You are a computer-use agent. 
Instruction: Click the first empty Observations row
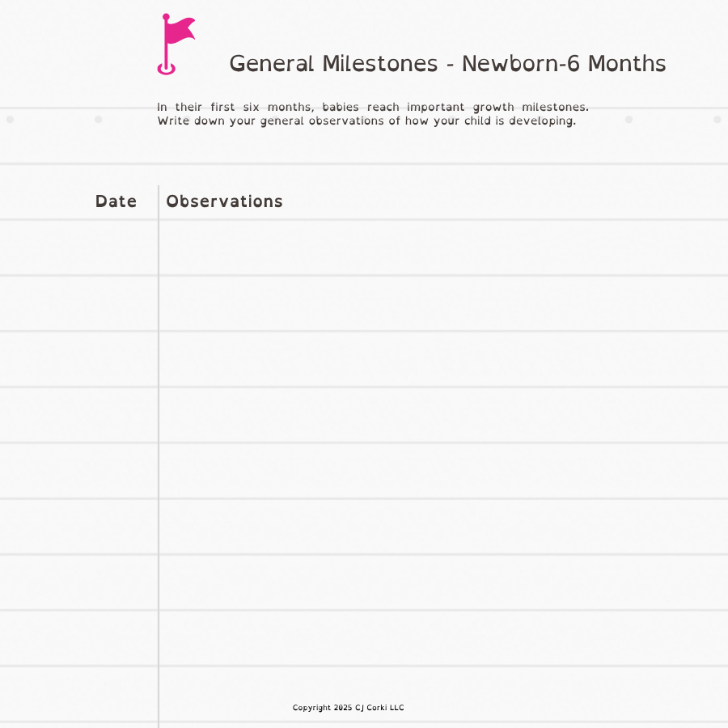[x=443, y=248]
